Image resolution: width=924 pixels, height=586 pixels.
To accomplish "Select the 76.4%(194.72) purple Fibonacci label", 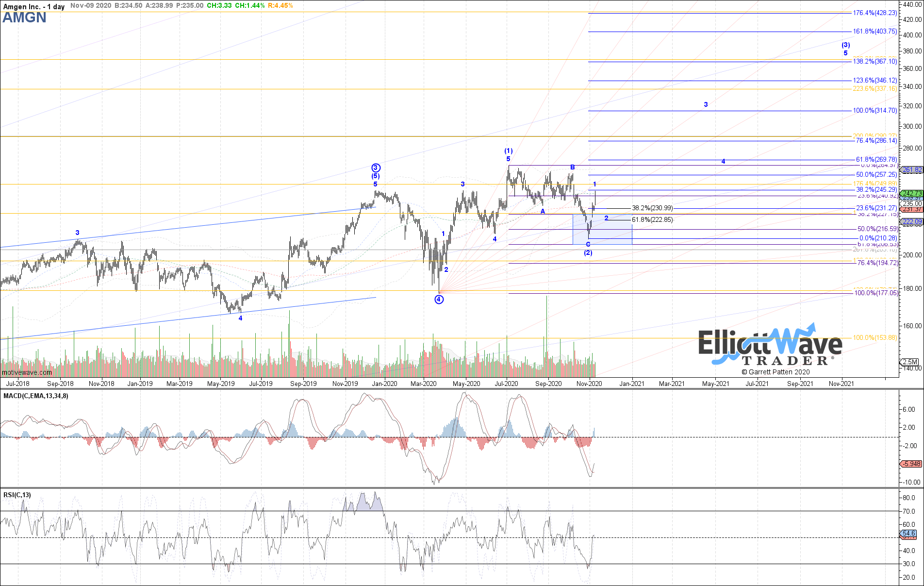I will [x=877, y=263].
